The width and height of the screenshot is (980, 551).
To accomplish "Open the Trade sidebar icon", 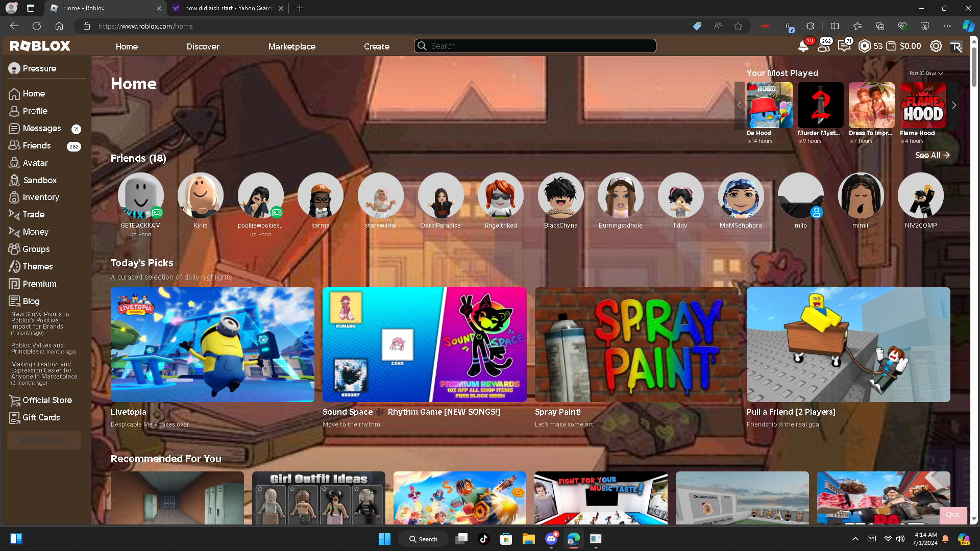I will point(14,215).
